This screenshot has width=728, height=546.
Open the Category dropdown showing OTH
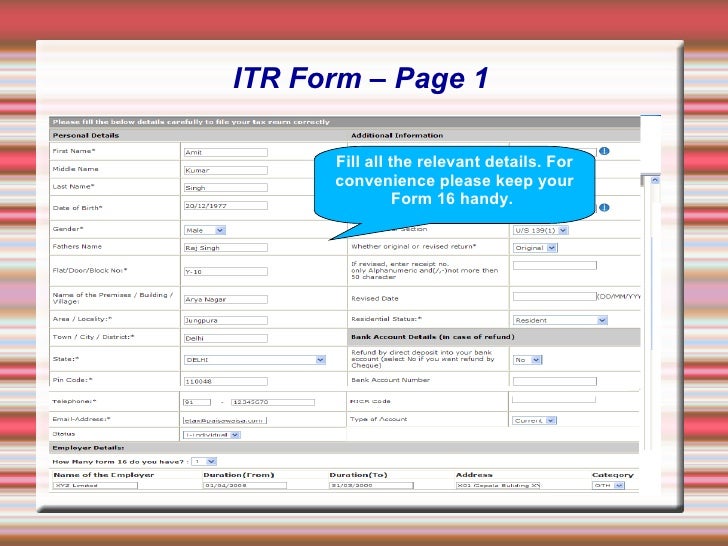point(608,485)
